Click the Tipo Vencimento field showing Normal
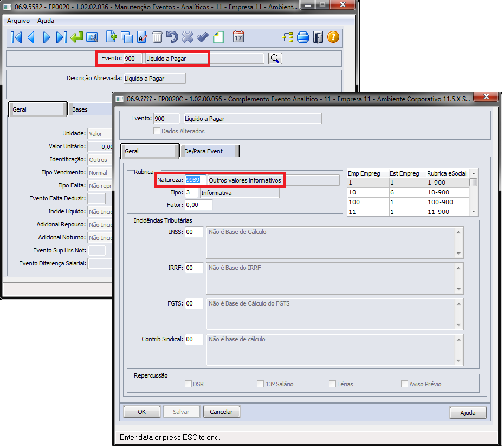Screen dimensions: 504x448 click(x=100, y=173)
